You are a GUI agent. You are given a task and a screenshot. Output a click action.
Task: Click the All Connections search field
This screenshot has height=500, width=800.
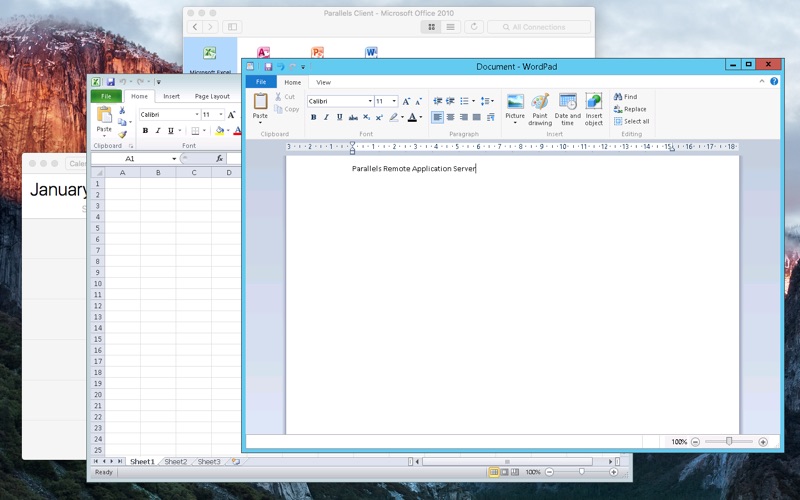click(x=539, y=27)
